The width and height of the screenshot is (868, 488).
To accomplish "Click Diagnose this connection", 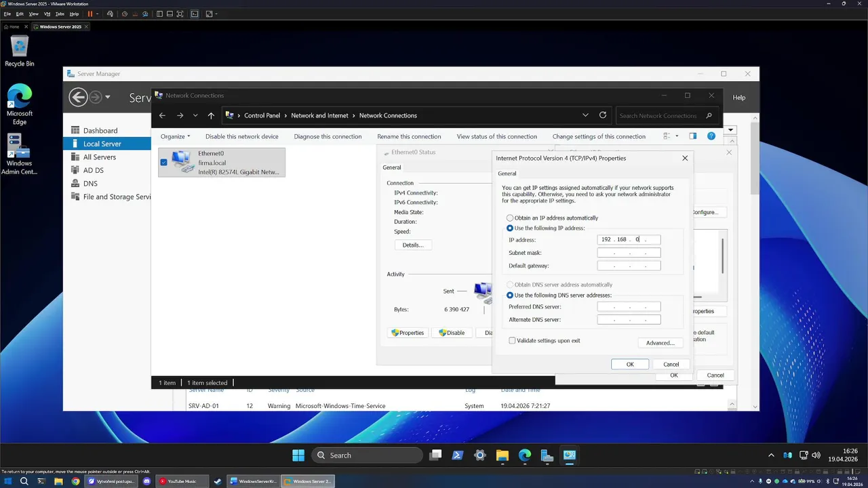I will click(328, 136).
